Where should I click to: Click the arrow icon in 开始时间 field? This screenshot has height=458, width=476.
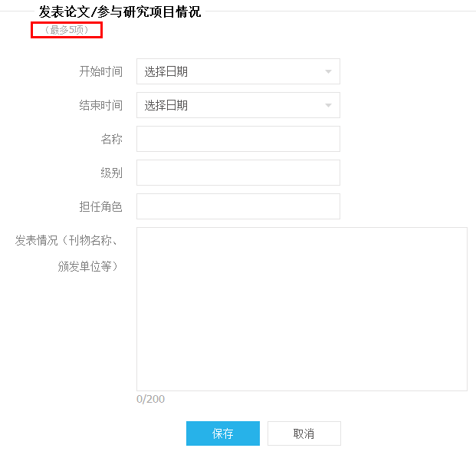[x=328, y=72]
